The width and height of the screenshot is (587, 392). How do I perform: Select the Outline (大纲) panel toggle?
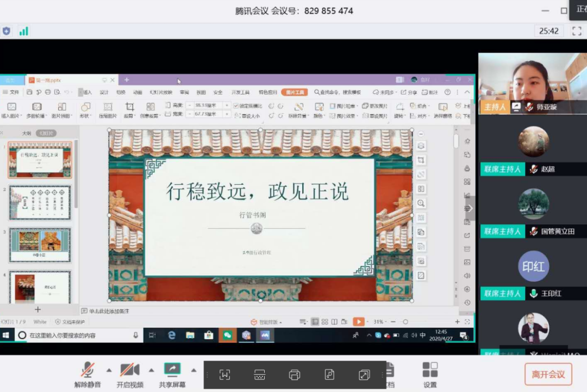[27, 133]
